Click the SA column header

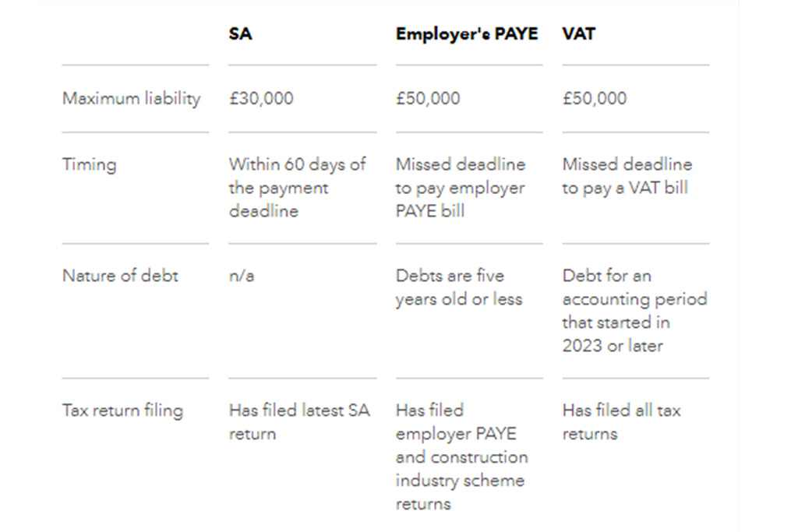(x=240, y=34)
